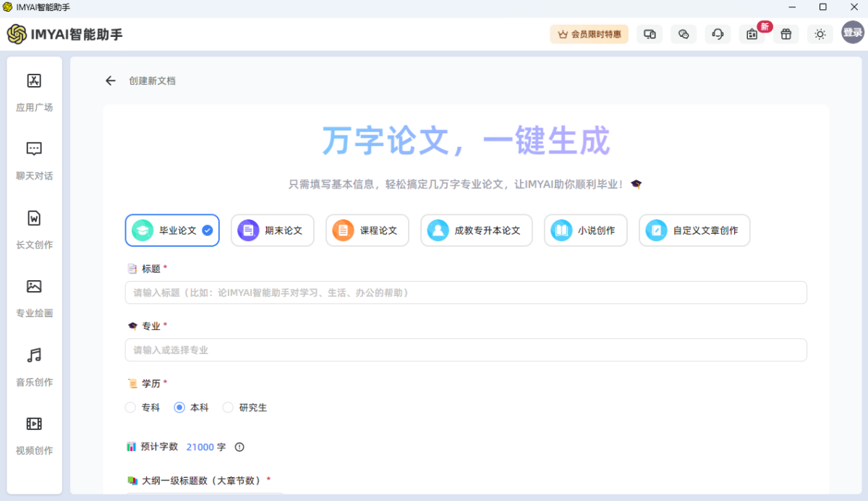Click the 课程论文 orange document icon
Viewport: 868px width, 501px height.
[343, 230]
